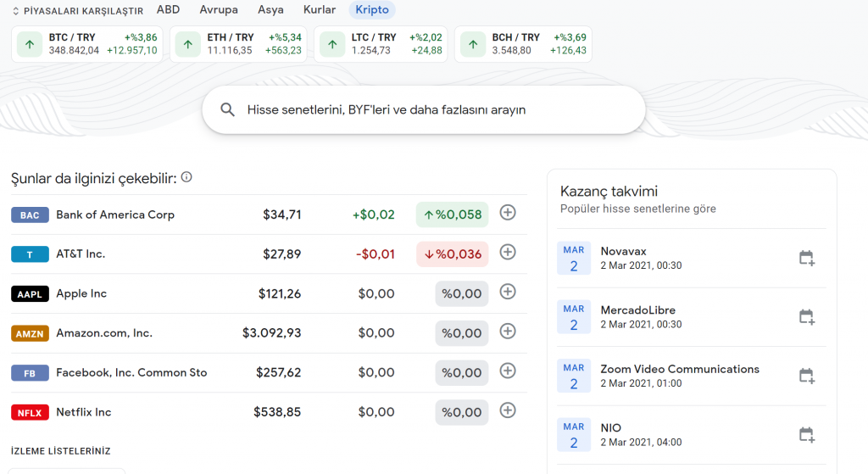Show info about suggested stocks
The image size is (868, 474).
186,177
